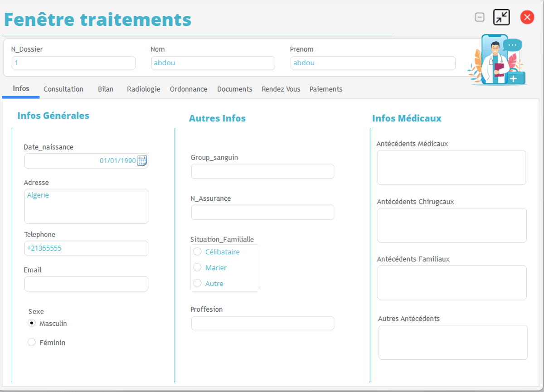
Task: Select the Masculin radio button
Action: click(x=32, y=323)
